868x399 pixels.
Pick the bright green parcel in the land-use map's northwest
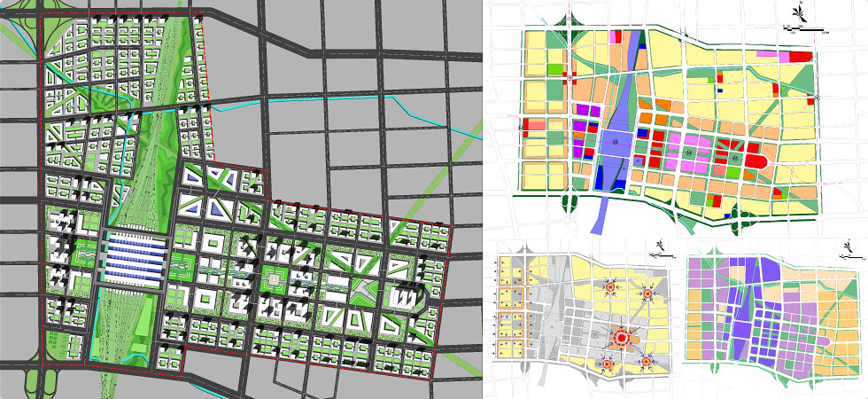(555, 67)
